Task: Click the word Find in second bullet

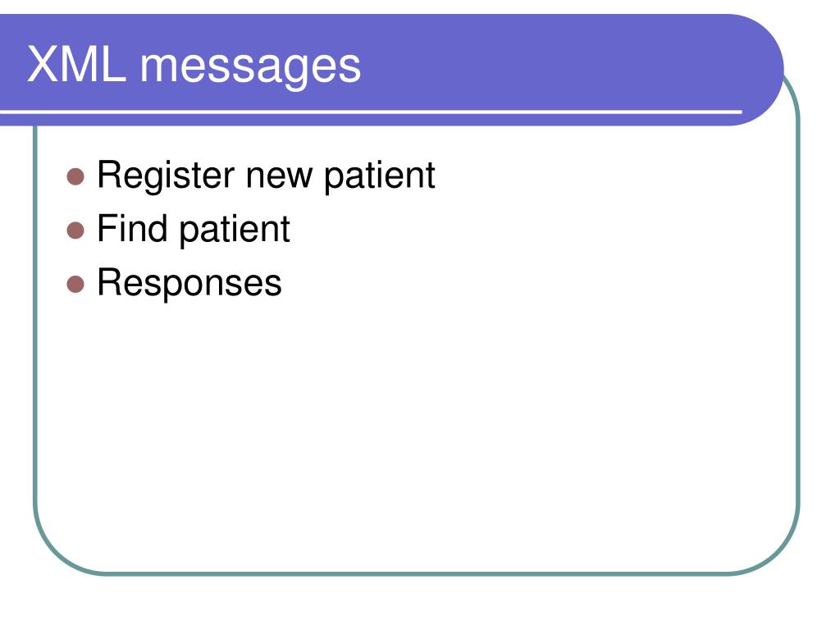Action: point(132,228)
